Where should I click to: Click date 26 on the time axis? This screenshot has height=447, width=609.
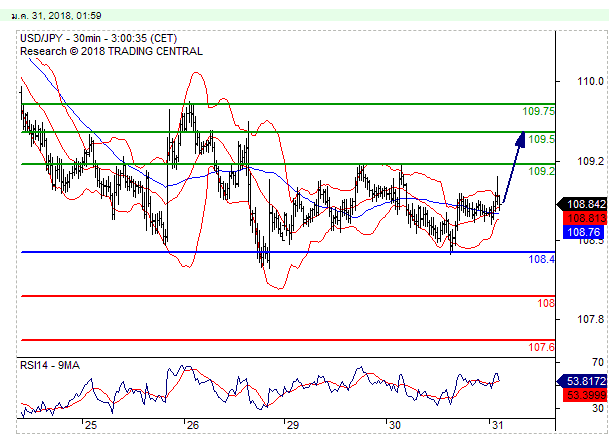[191, 426]
